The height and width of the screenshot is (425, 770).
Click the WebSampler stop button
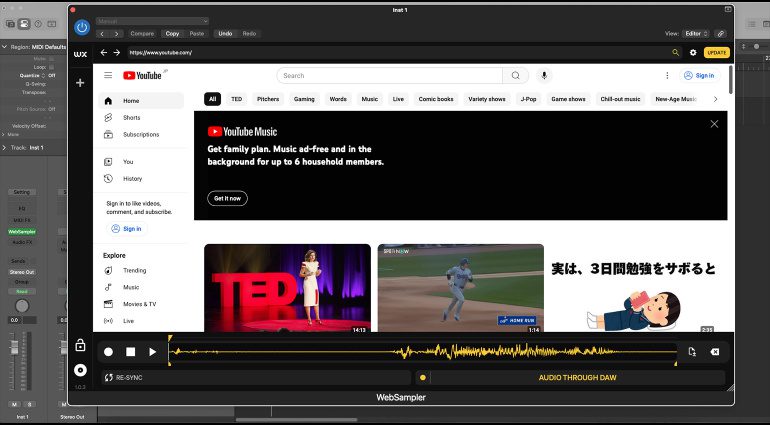point(131,352)
